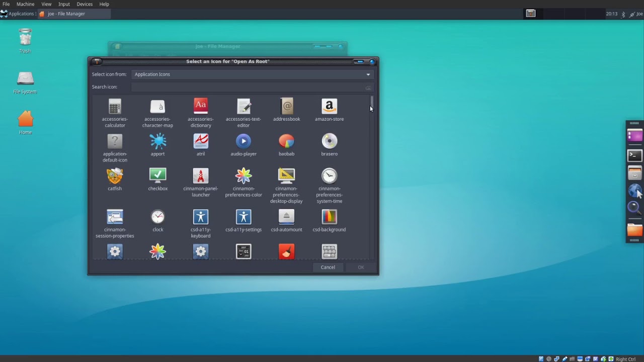
Task: Select the cinnamon-session-properties icon
Action: tap(115, 217)
